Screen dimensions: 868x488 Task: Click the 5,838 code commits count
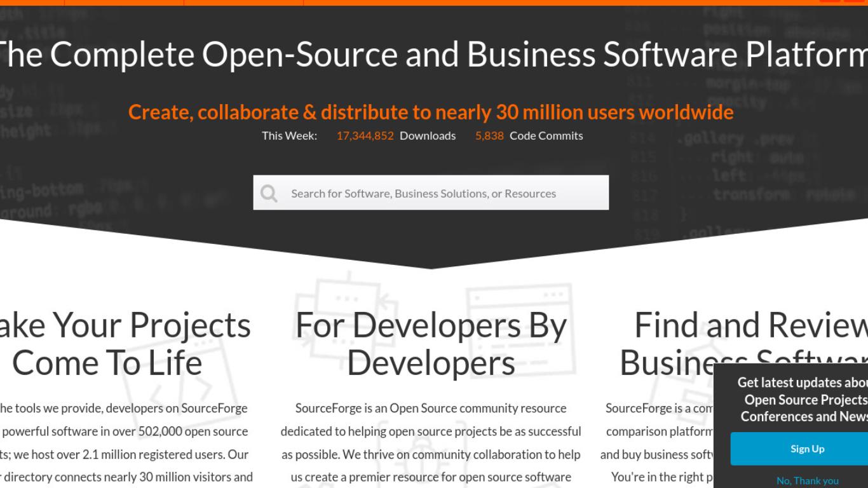pyautogui.click(x=489, y=135)
